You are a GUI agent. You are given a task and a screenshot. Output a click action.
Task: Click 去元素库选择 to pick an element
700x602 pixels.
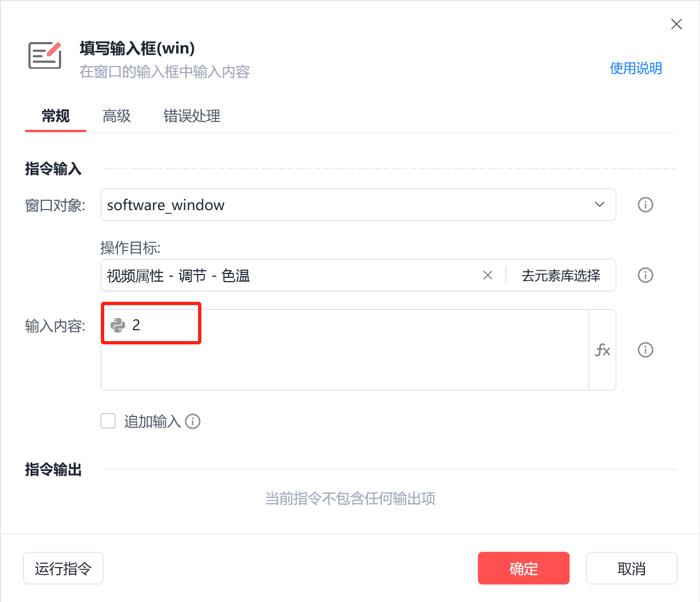click(x=561, y=276)
